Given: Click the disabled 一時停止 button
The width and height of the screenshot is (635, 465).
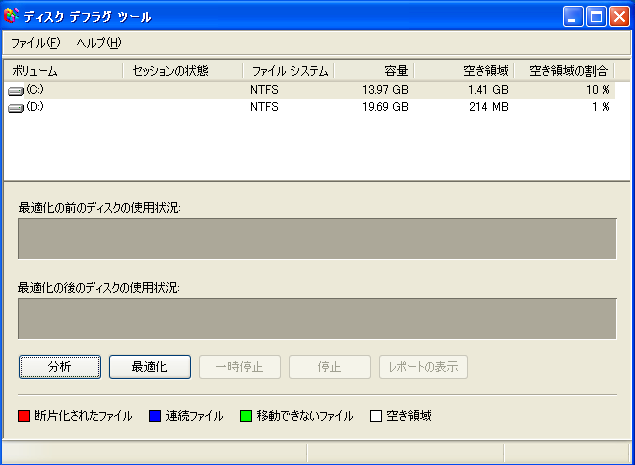Looking at the screenshot, I should point(240,367).
